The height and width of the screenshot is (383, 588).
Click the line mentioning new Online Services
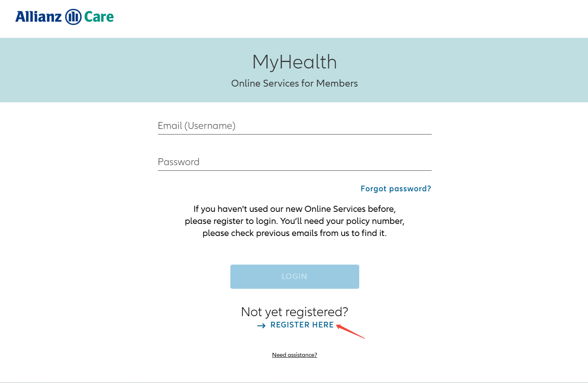[294, 209]
